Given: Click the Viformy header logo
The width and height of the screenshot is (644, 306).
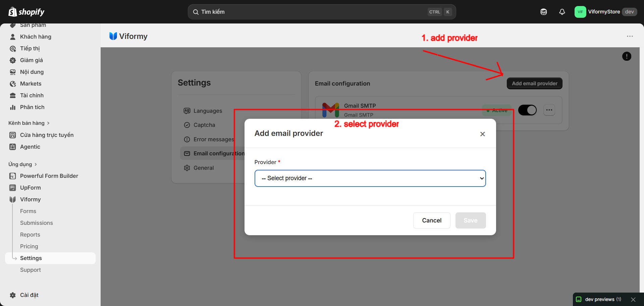Looking at the screenshot, I should coord(113,36).
